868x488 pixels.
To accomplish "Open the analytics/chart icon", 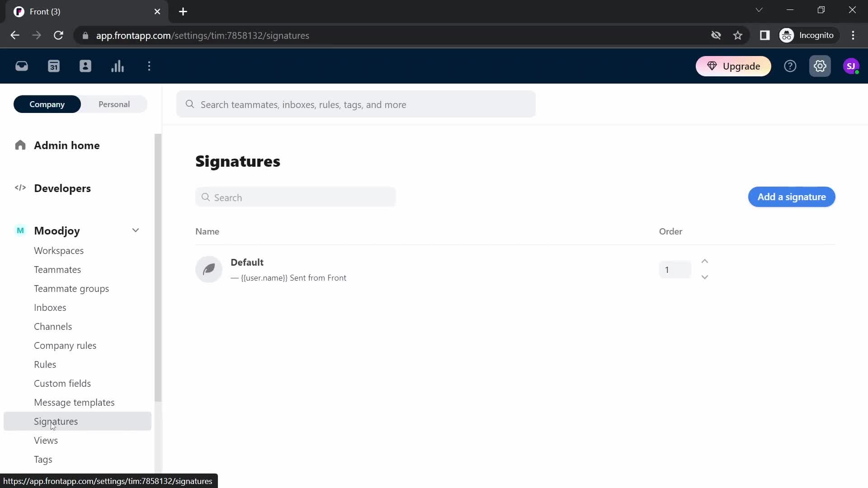I will click(118, 66).
